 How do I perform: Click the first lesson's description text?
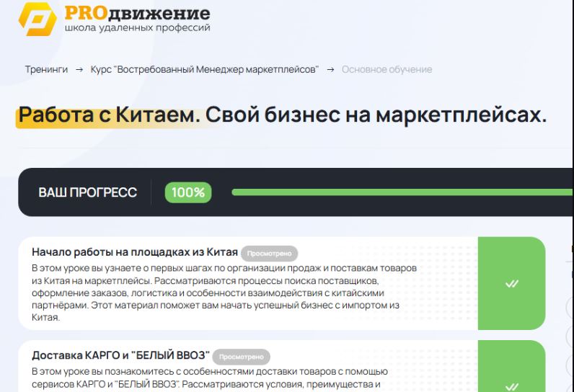coord(224,292)
